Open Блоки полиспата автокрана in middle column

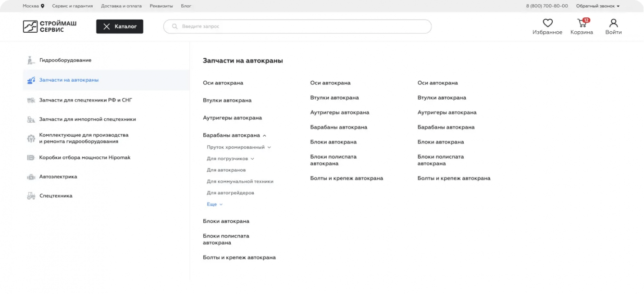click(334, 160)
